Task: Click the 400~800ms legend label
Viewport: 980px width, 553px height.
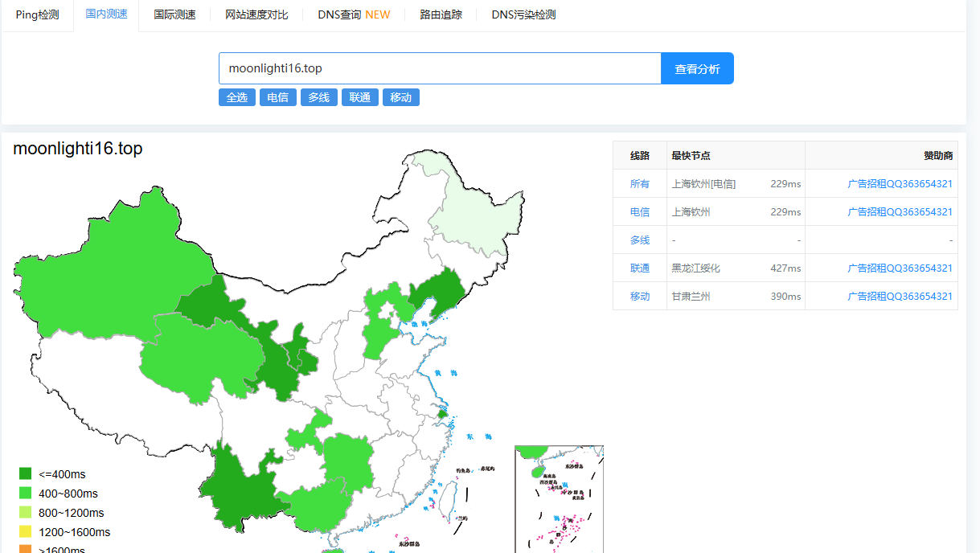Action: coord(68,494)
